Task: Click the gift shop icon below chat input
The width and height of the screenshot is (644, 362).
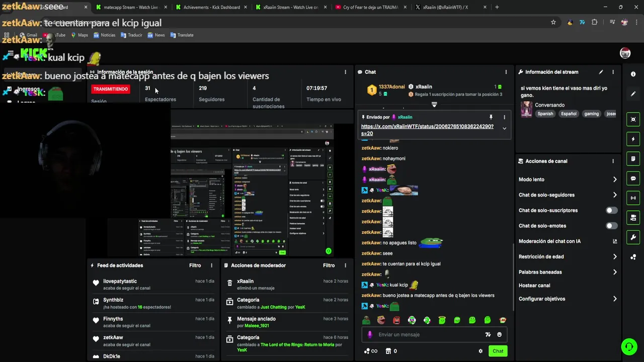Action: tap(388, 351)
